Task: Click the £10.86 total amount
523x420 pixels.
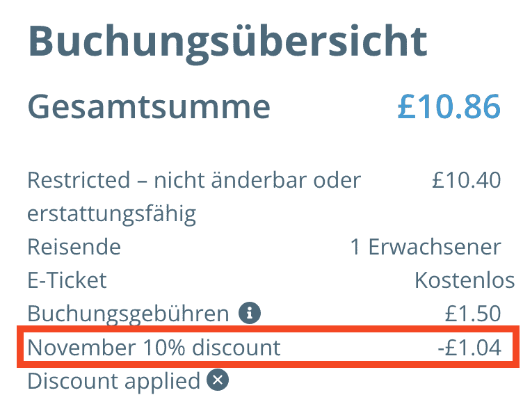Action: pyautogui.click(x=449, y=107)
